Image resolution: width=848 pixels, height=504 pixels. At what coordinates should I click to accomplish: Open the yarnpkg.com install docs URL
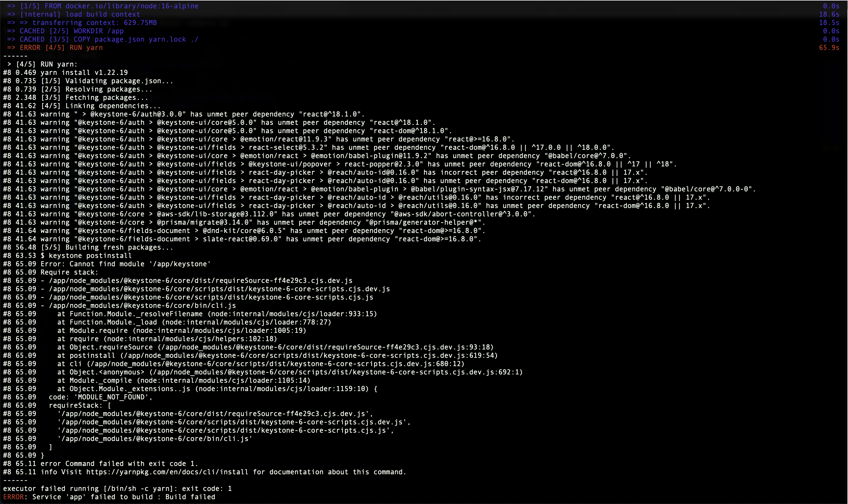click(167, 472)
